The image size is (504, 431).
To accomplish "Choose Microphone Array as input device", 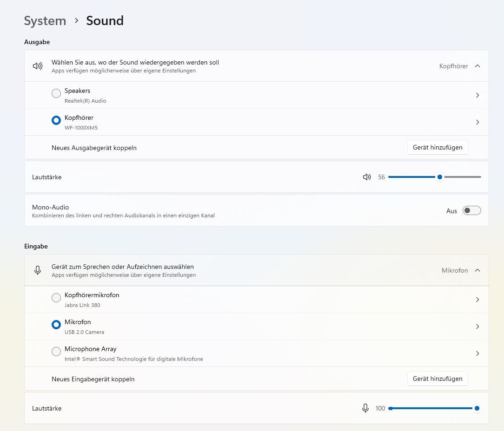I will pos(56,352).
